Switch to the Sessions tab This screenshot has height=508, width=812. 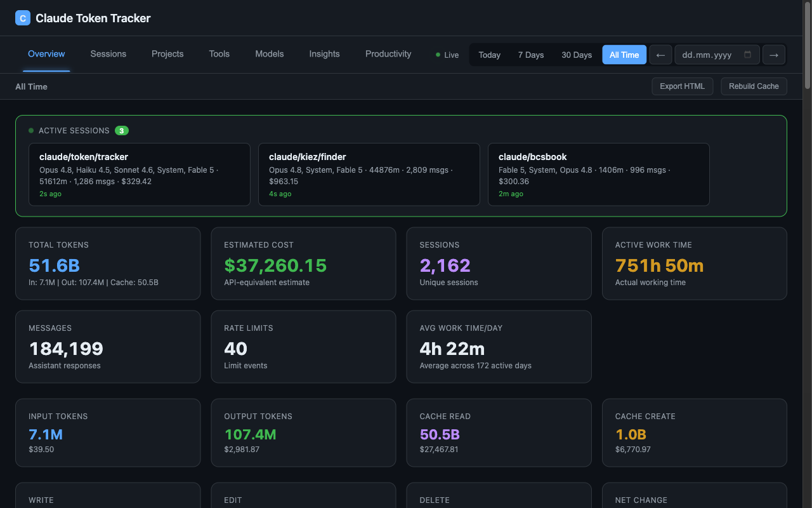click(x=108, y=54)
